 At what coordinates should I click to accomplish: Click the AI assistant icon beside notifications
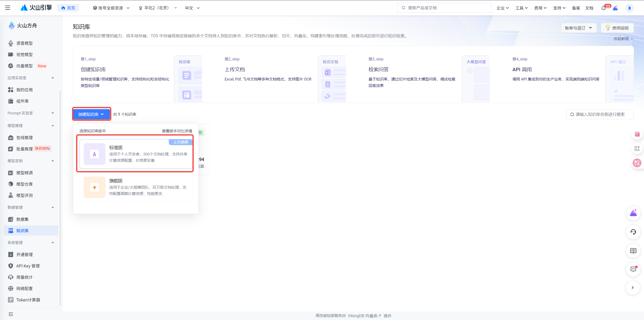coord(615,8)
